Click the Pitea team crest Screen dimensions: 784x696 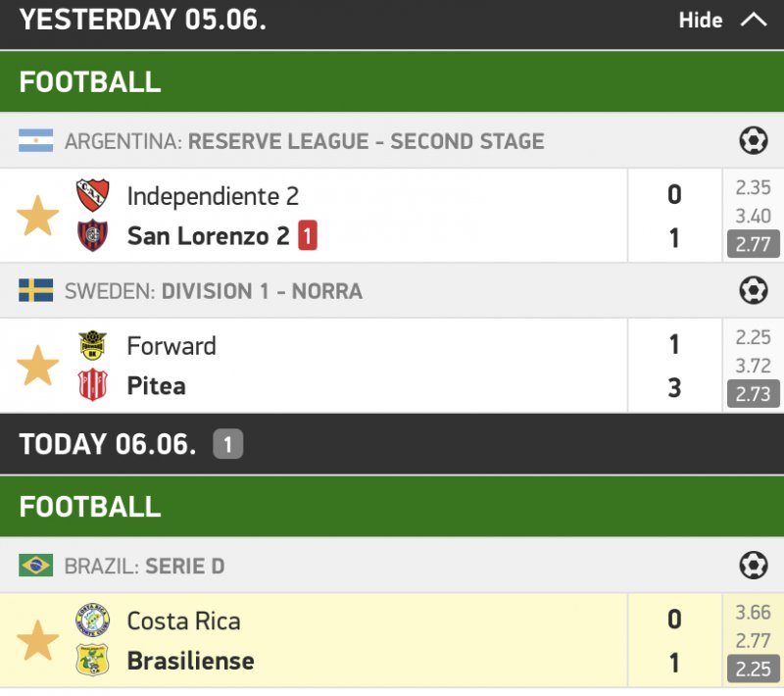pos(93,385)
